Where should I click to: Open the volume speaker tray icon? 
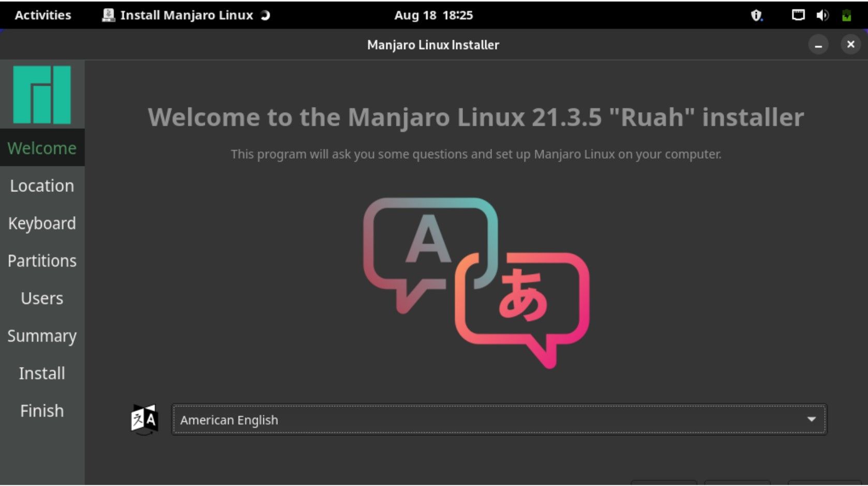[822, 15]
